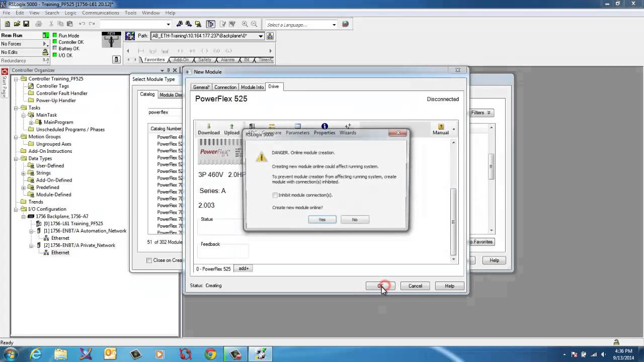Collapse the Tasks folder in the organizer
Screen dimensions: 644x362
[x=16, y=108]
